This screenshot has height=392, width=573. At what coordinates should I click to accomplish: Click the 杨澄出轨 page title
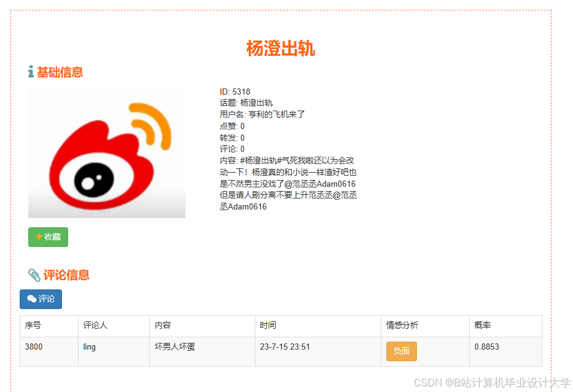coord(281,49)
